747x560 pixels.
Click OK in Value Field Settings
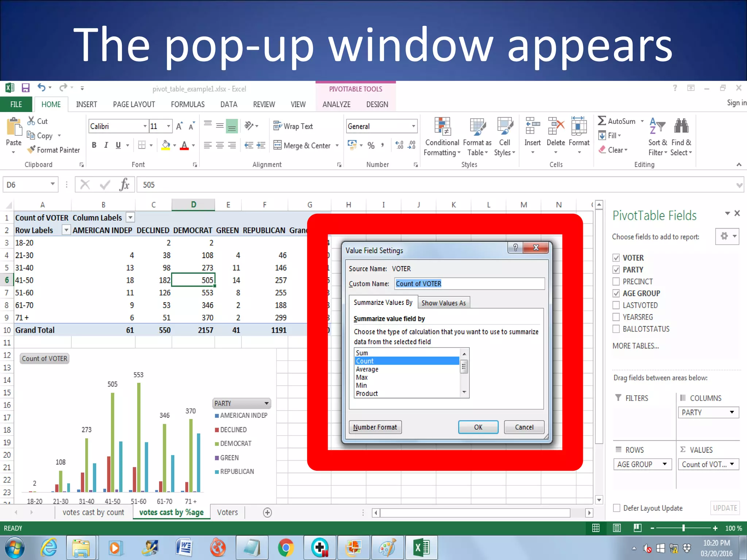tap(478, 427)
